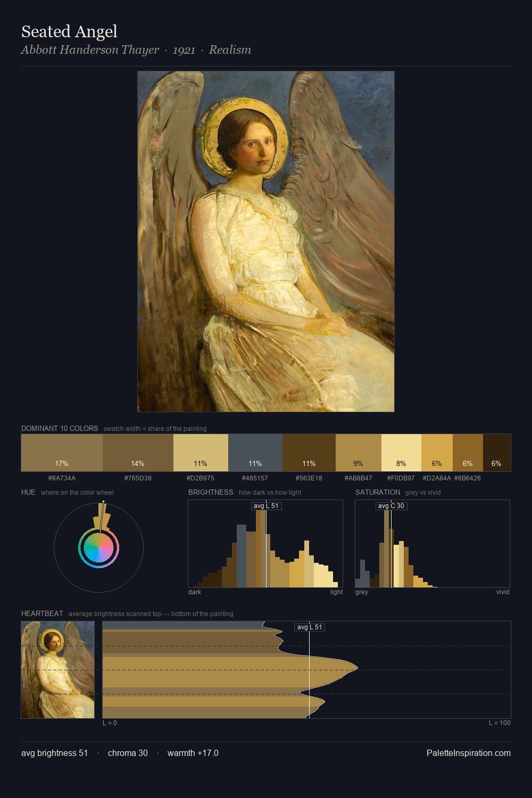
Task: Click the '17%' share label
Action: [62, 463]
